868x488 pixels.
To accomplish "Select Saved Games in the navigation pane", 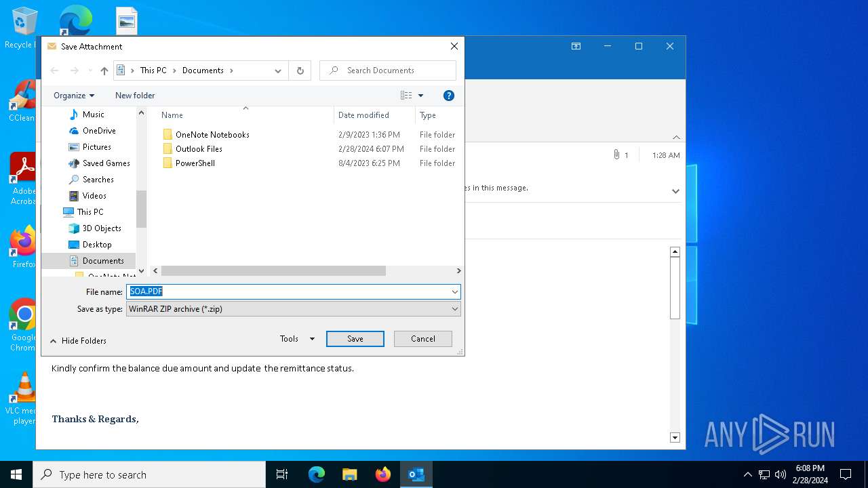I will (x=106, y=163).
